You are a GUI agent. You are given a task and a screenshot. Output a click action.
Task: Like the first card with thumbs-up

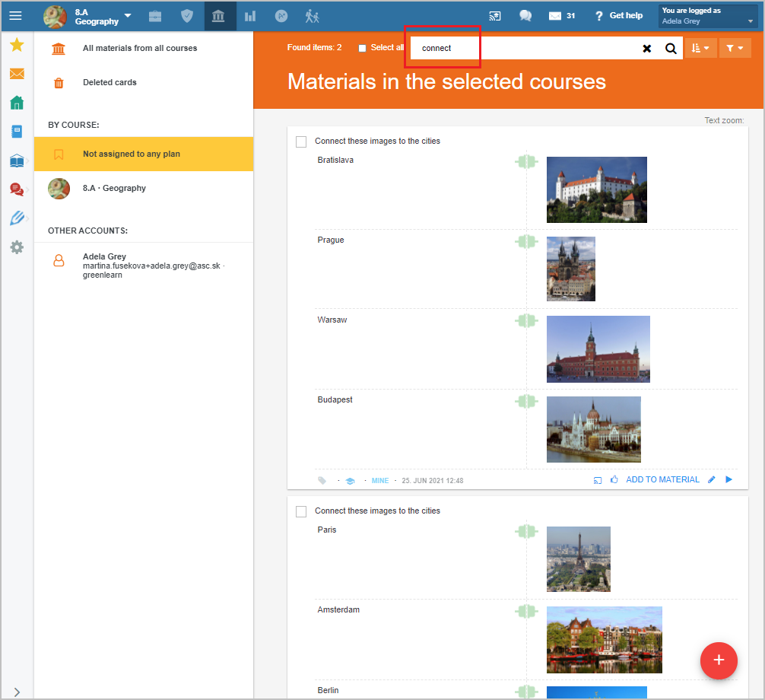click(614, 480)
